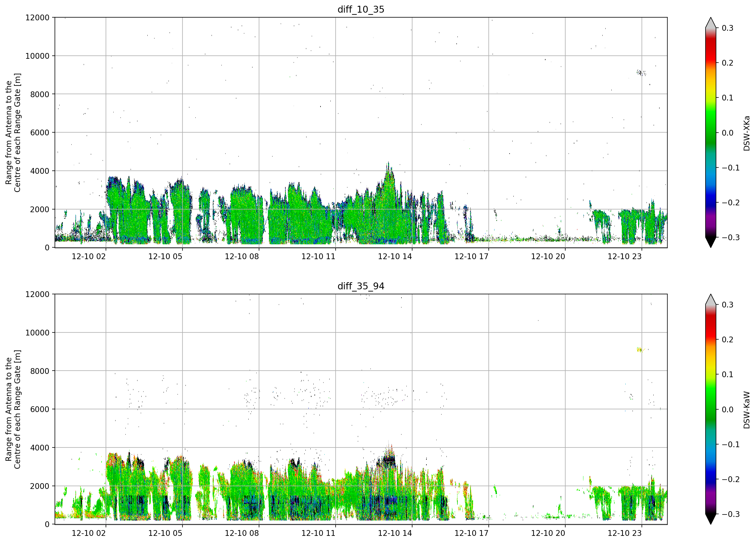Click the −0.2 tick on DSW-KaW colorbar

tap(731, 479)
